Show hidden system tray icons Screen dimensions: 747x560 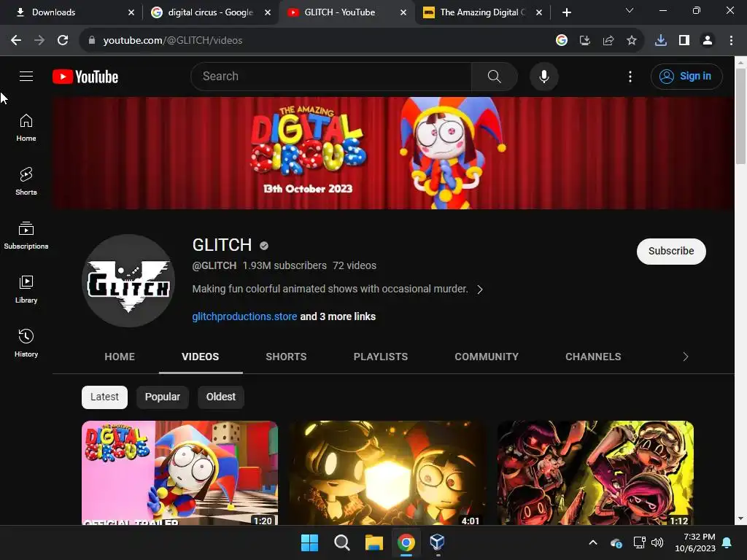tap(592, 542)
